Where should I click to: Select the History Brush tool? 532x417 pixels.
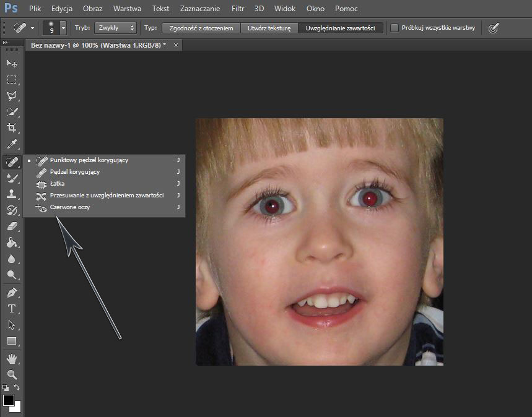[12, 210]
